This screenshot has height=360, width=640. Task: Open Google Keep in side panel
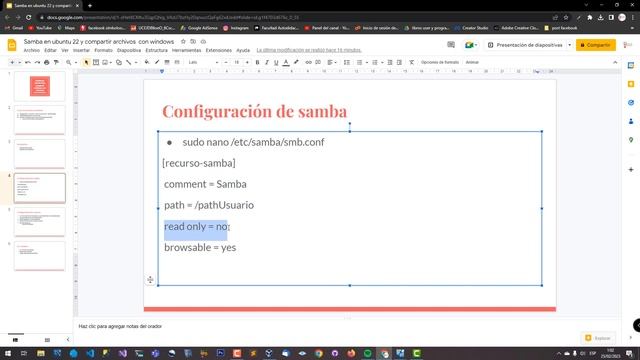click(x=631, y=84)
